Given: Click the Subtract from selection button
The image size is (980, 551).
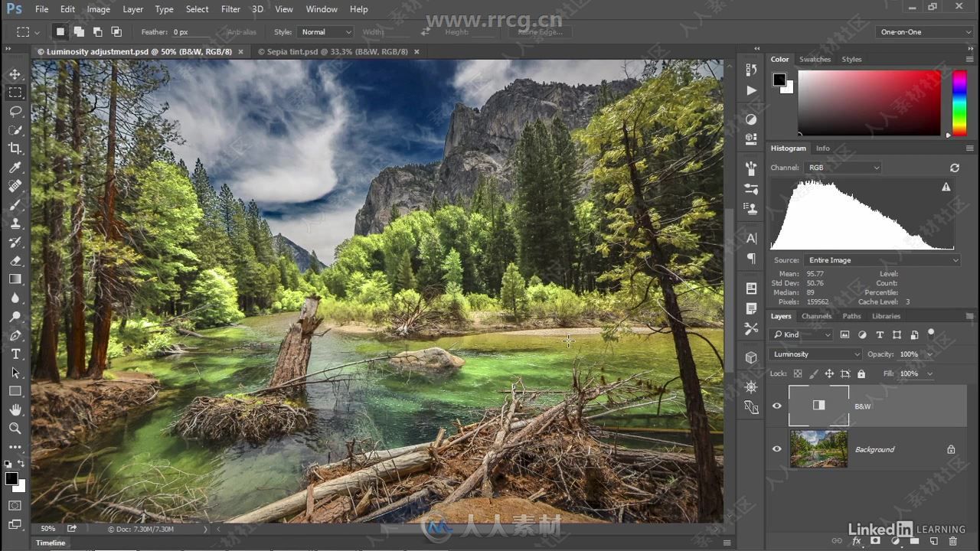Looking at the screenshot, I should point(97,32).
